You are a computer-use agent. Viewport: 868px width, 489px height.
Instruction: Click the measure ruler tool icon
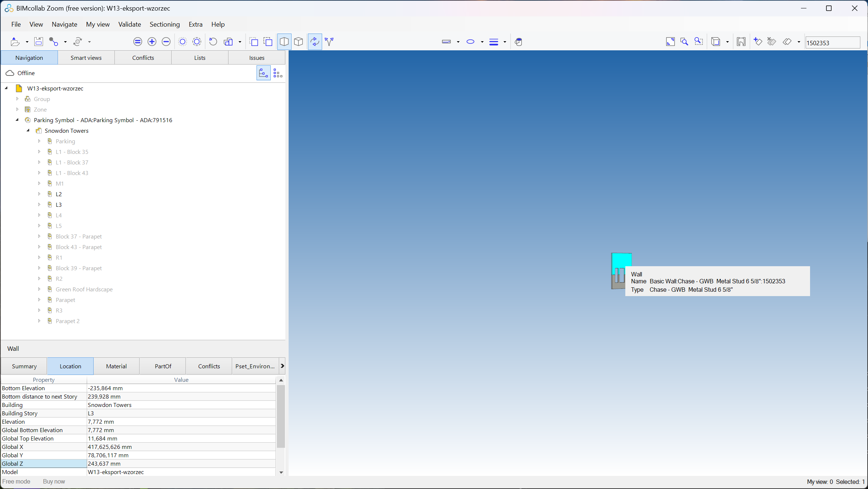446,42
